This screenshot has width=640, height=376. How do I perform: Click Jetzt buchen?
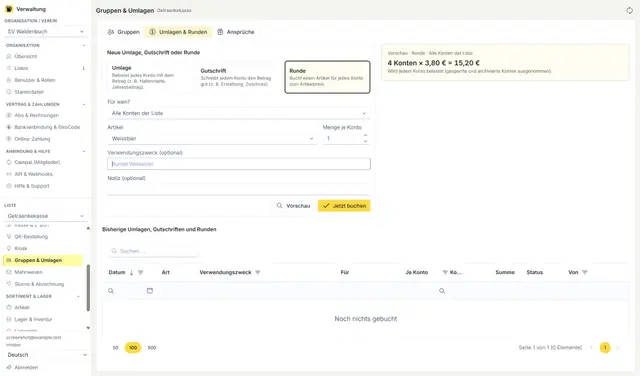pos(344,206)
